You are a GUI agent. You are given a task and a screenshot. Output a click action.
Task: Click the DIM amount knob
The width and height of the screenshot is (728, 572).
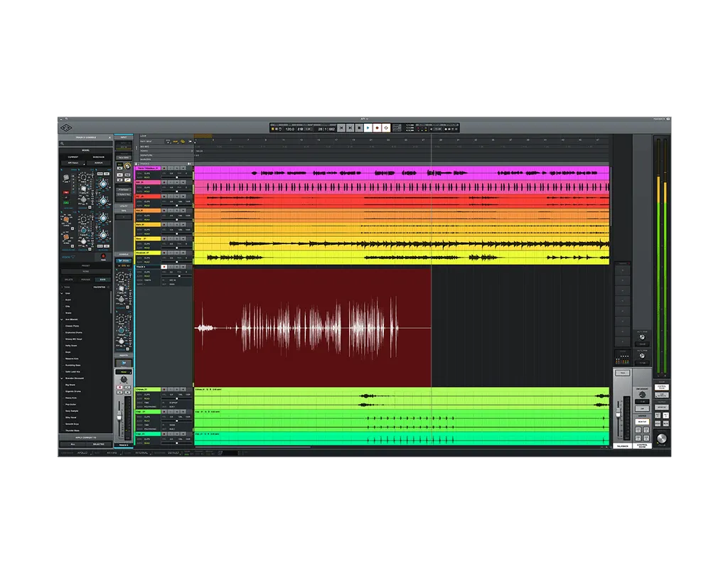click(643, 395)
